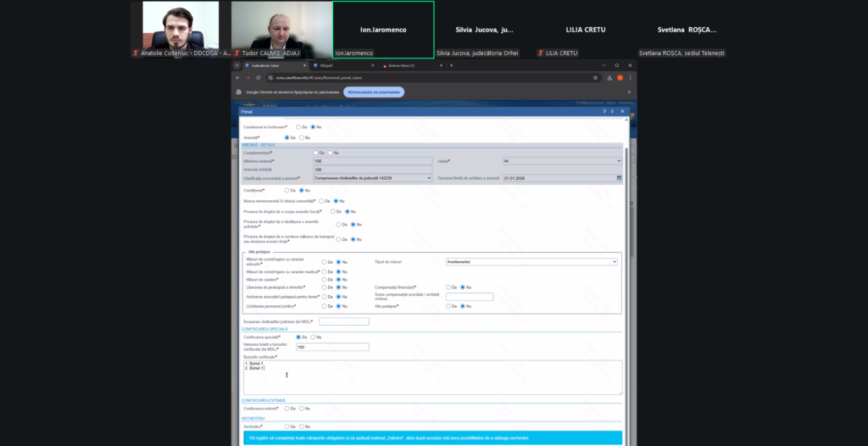Select Da for Confiscarea extinsă
Viewport: 868px width, 446px height.
(287, 408)
